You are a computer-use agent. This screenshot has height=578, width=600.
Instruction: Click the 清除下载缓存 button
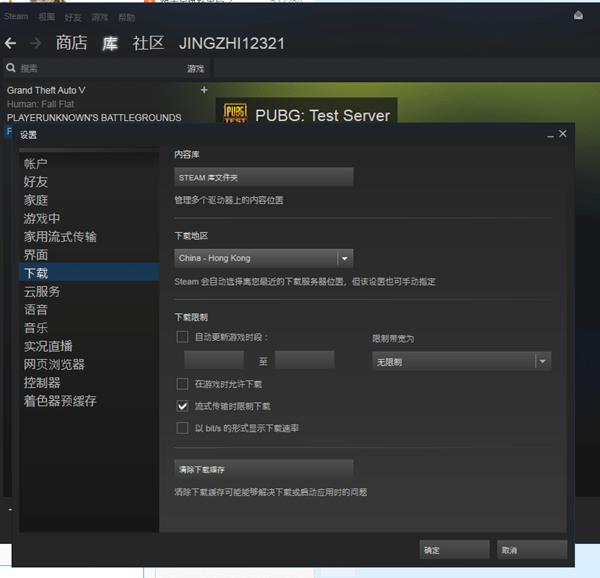(264, 469)
